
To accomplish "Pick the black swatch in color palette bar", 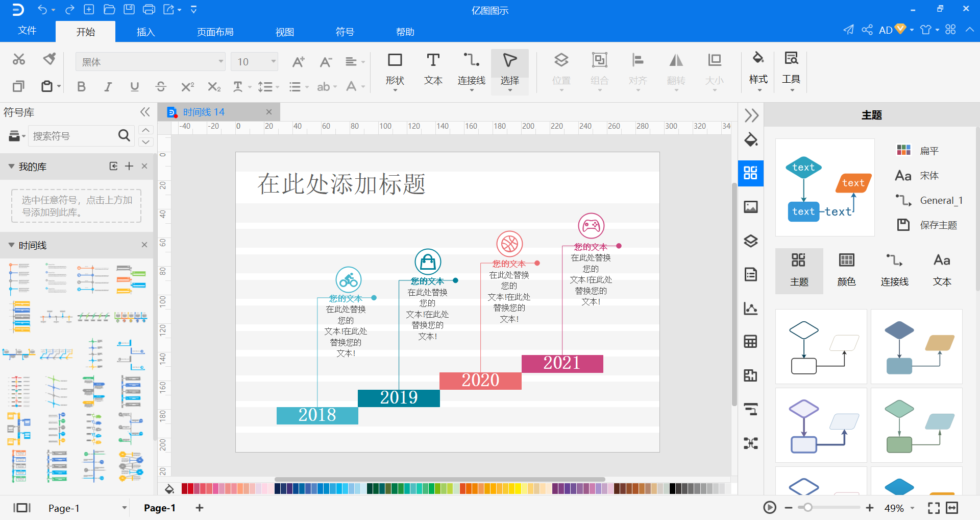I will pos(672,489).
